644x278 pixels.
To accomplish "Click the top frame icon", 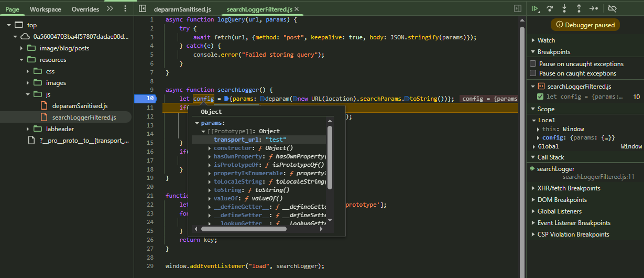I will [x=18, y=25].
